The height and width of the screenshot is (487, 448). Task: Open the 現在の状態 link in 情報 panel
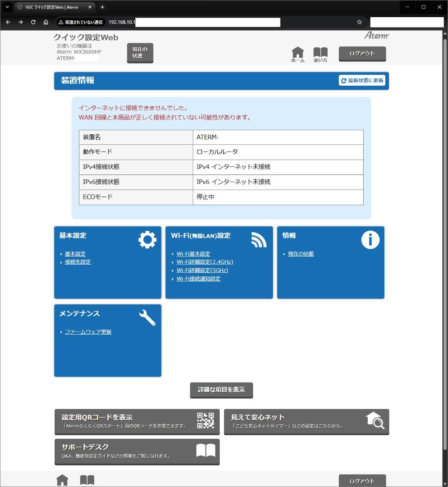(x=301, y=254)
